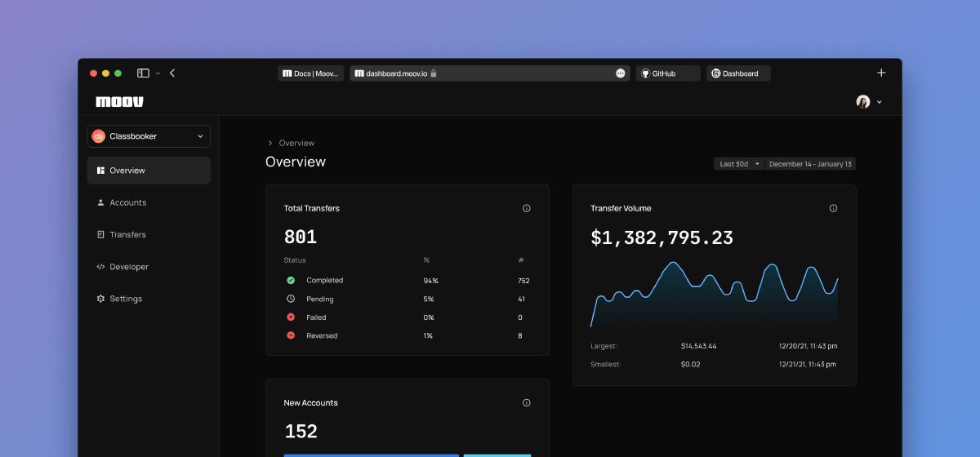Open the Accounts sidebar item

[x=149, y=202]
